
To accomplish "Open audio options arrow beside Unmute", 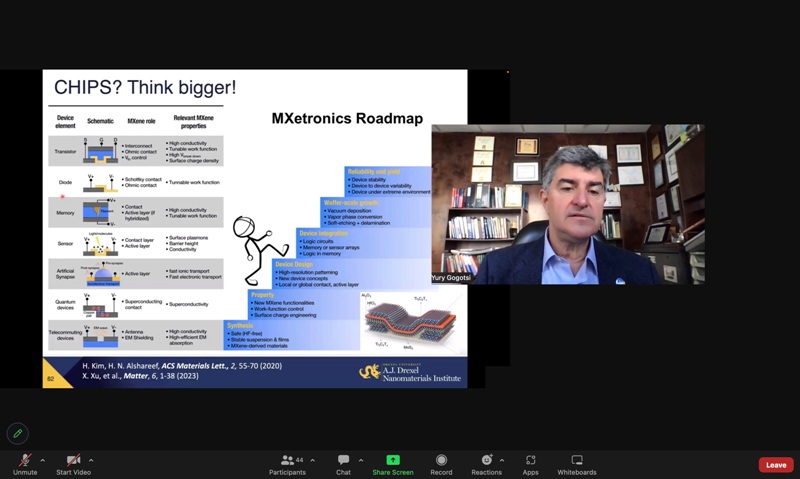I will pos(42,460).
